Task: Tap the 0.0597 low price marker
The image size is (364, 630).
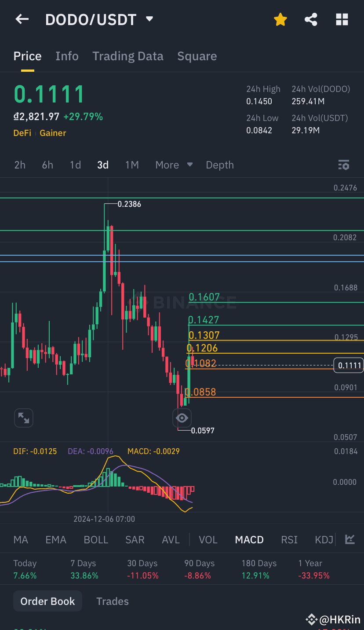Action: tap(203, 431)
